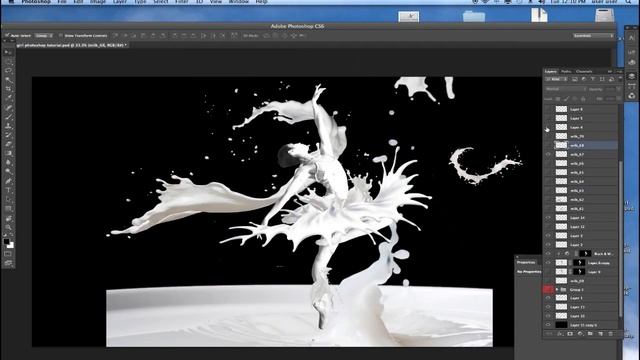Filter layers by type layer icon
Image resolution: width=640 pixels, height=360 pixels.
pos(593,79)
